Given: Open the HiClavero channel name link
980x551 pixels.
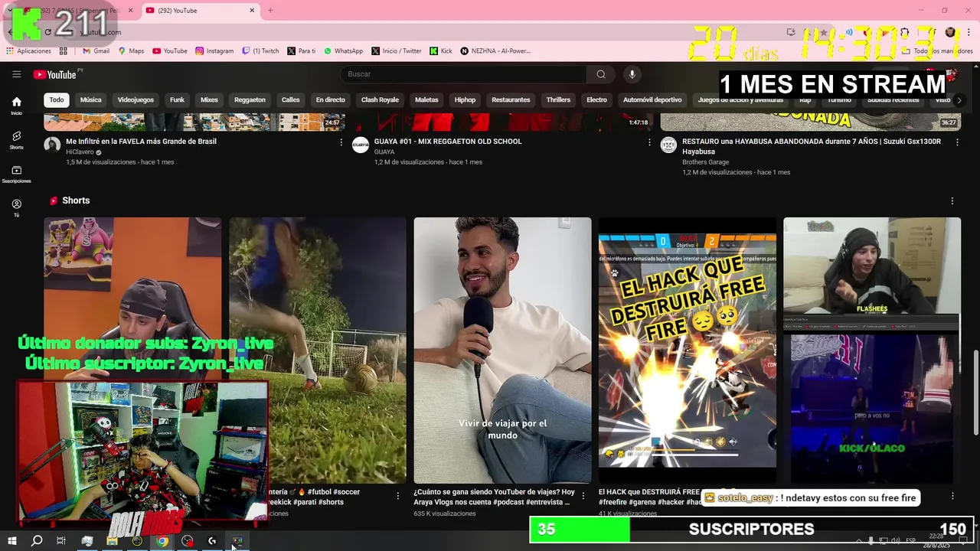Looking at the screenshot, I should pyautogui.click(x=80, y=152).
